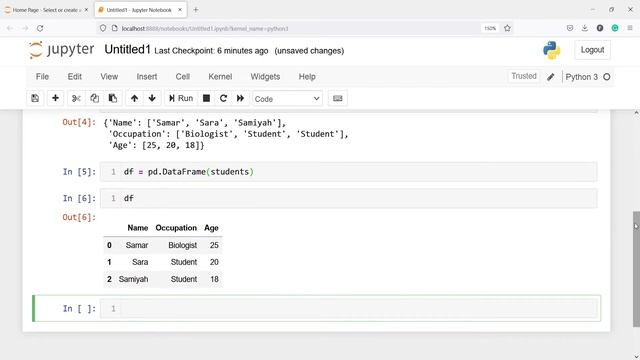Reset the 150% zoom level indicator

(490, 28)
